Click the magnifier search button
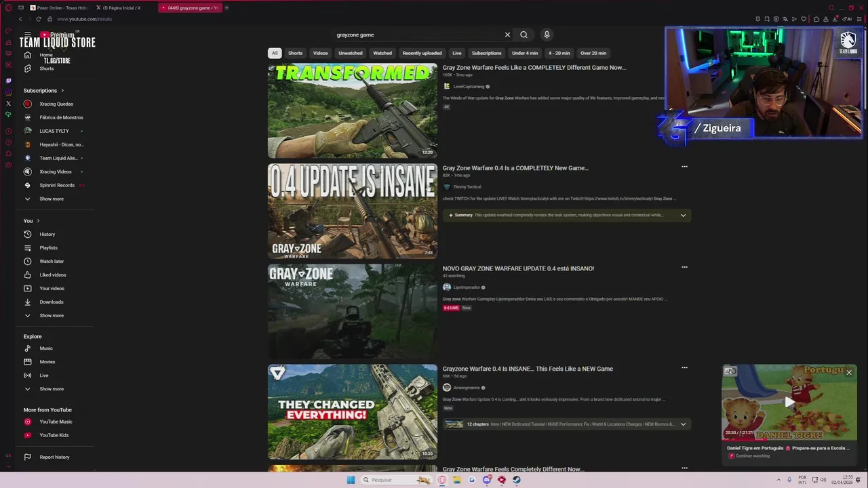The height and width of the screenshot is (488, 868). [x=524, y=35]
